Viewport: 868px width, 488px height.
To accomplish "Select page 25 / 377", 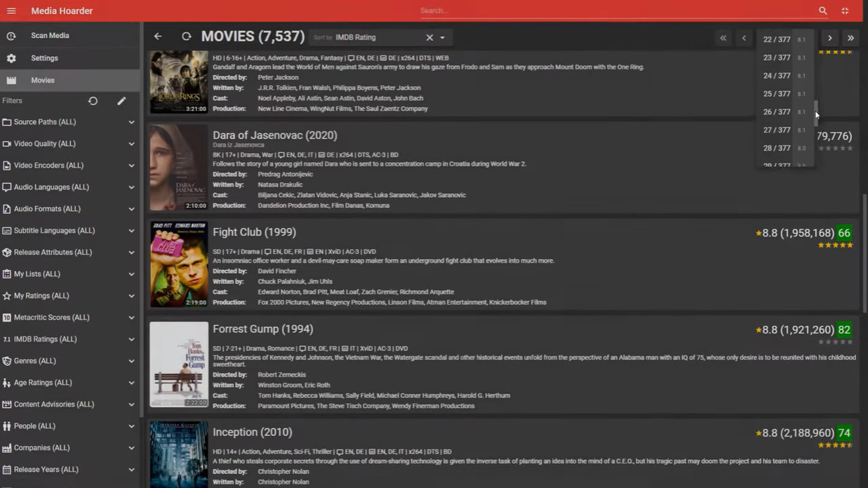I will point(785,94).
